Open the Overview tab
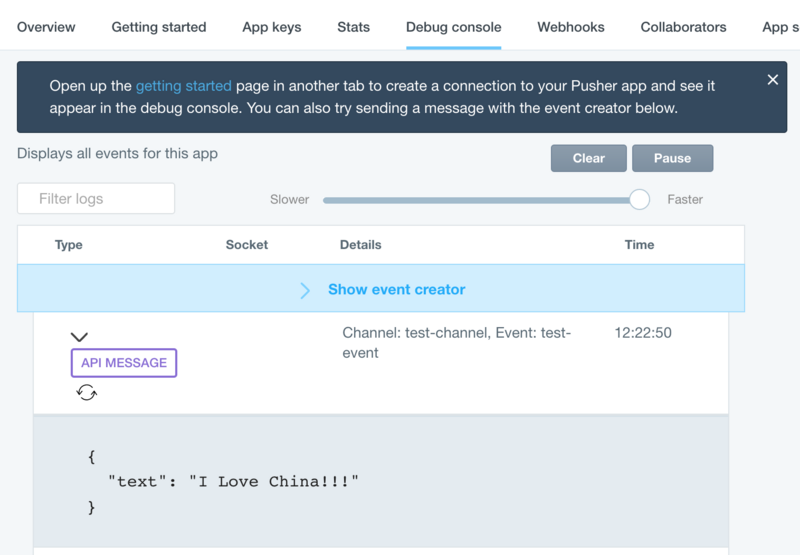This screenshot has height=555, width=800. pyautogui.click(x=46, y=27)
